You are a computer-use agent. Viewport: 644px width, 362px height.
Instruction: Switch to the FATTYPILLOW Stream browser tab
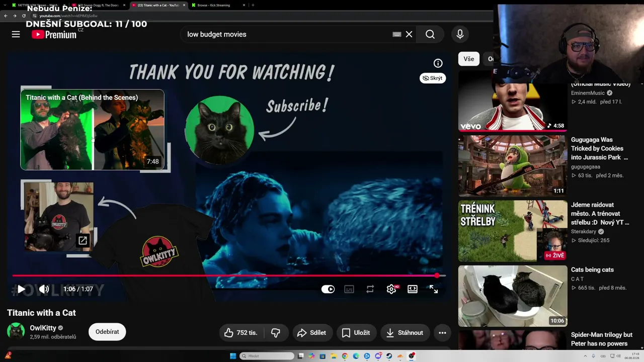point(38,5)
